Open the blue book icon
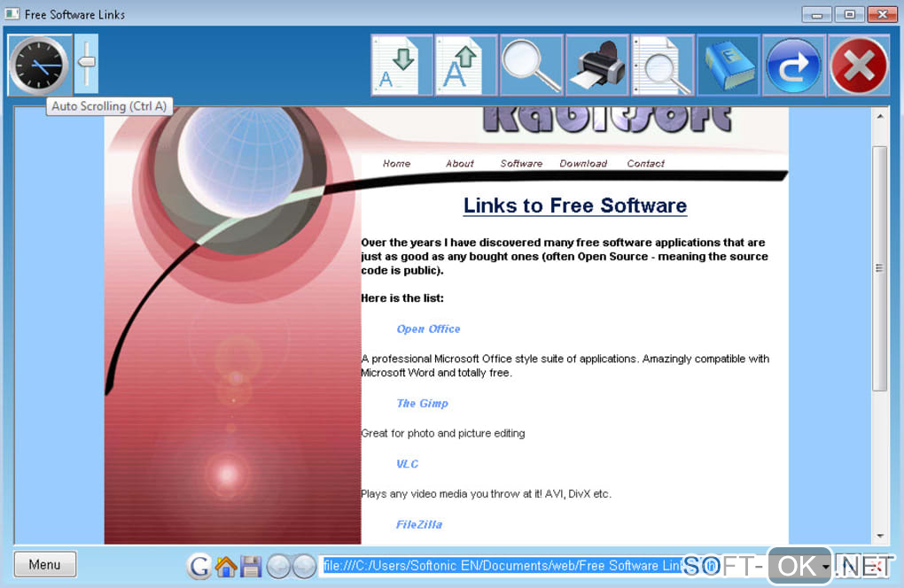The height and width of the screenshot is (588, 904). tap(728, 65)
